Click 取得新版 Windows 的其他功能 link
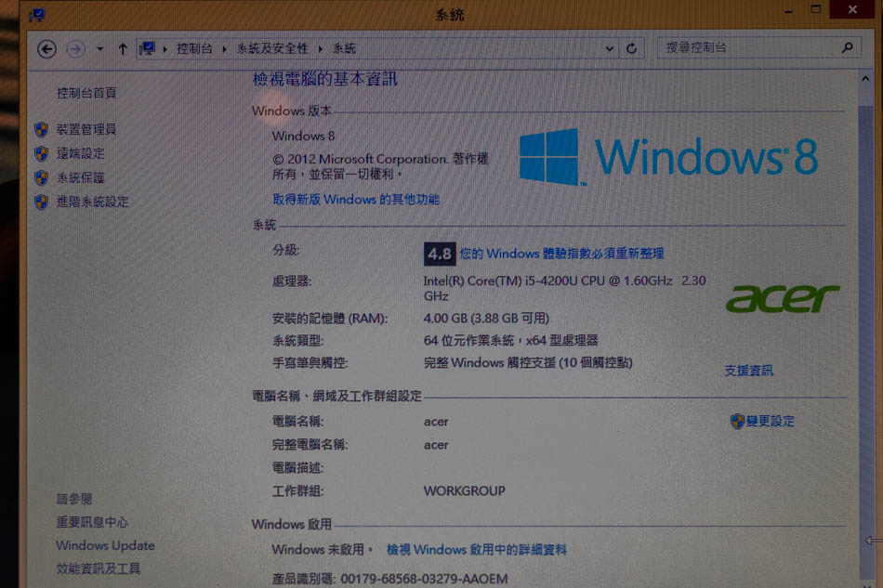The image size is (883, 588). tap(356, 199)
